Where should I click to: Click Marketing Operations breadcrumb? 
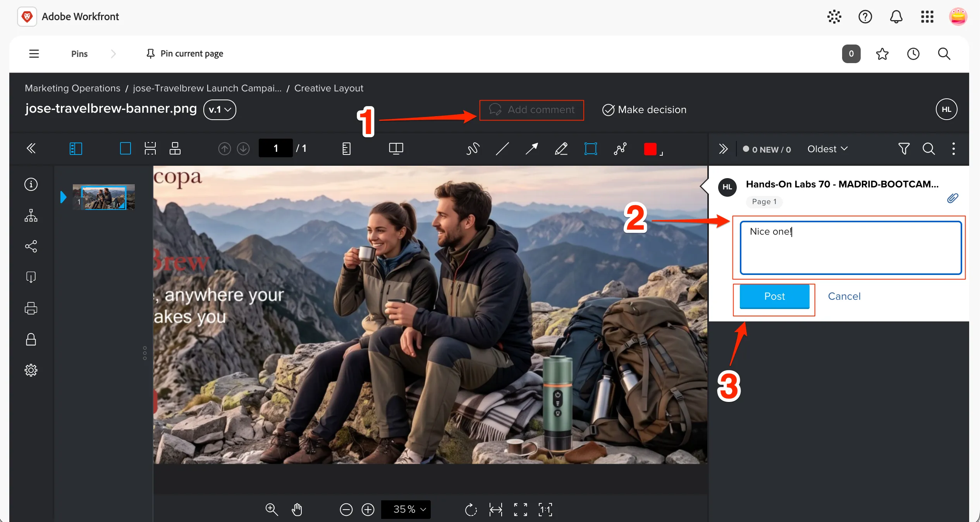[x=73, y=88]
